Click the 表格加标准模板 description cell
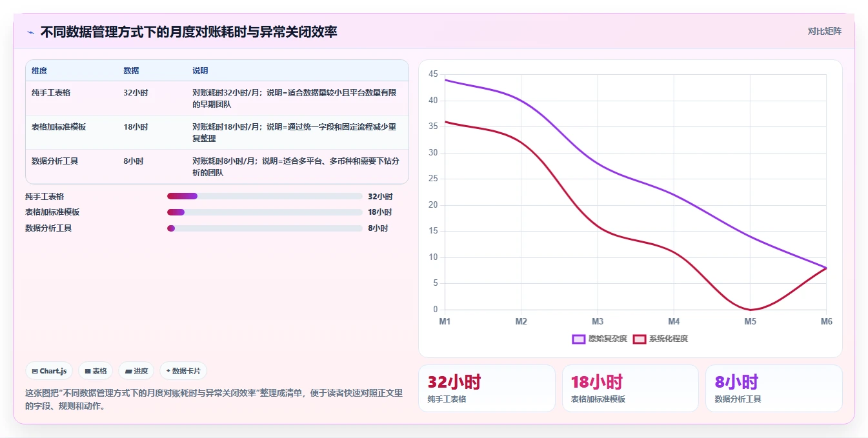868x438 pixels. (x=294, y=132)
